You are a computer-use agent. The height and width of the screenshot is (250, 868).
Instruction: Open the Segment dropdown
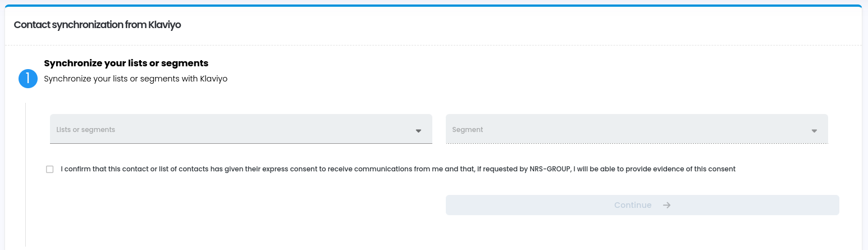[x=637, y=129]
